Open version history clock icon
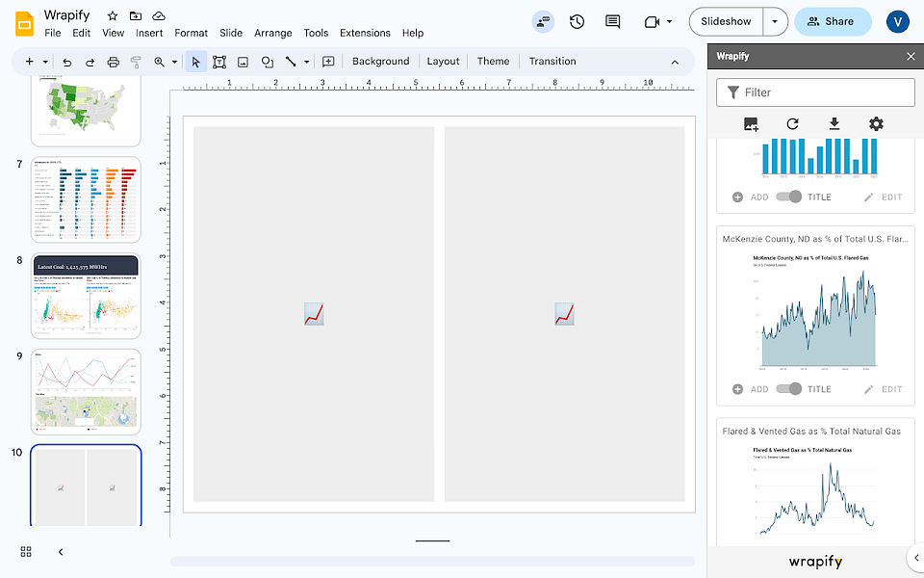This screenshot has width=924, height=578. point(577,22)
